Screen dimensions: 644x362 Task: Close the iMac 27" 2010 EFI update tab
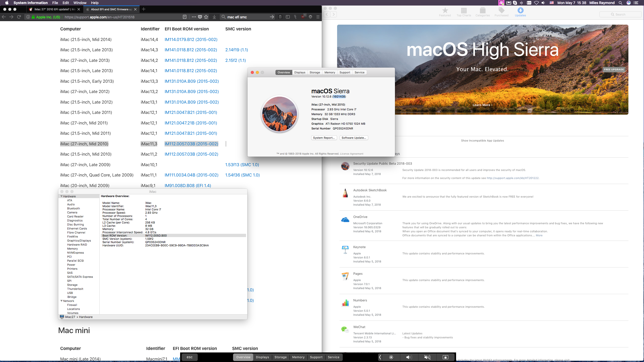(79, 9)
